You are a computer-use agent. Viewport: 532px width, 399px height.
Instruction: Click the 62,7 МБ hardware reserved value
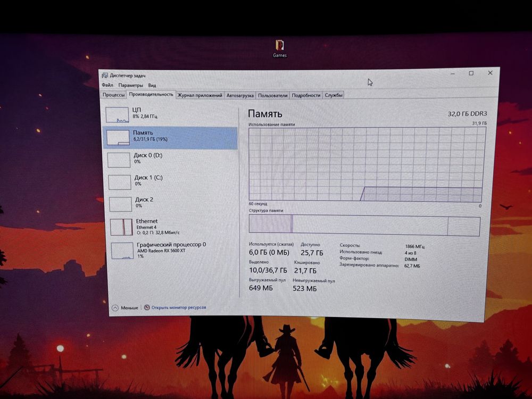coord(412,266)
